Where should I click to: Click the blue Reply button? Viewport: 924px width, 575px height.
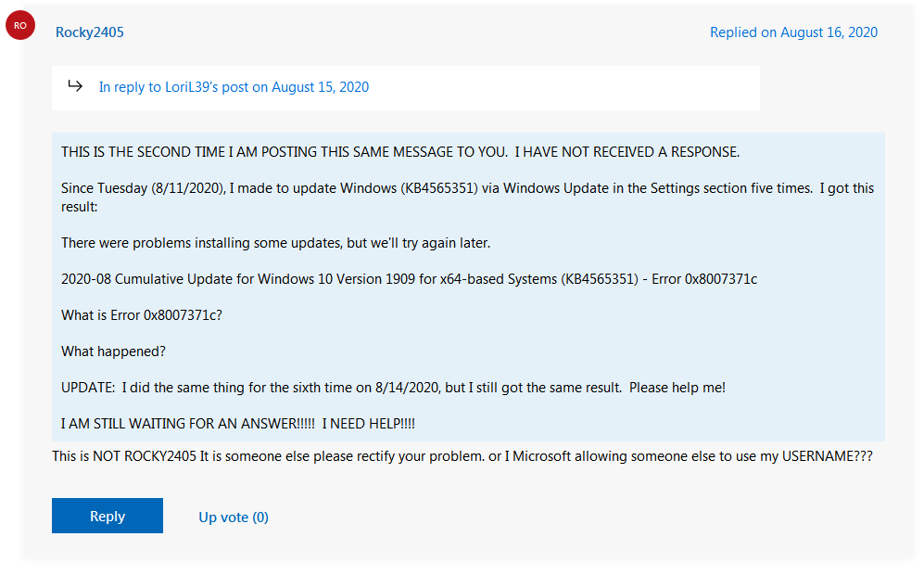[108, 516]
